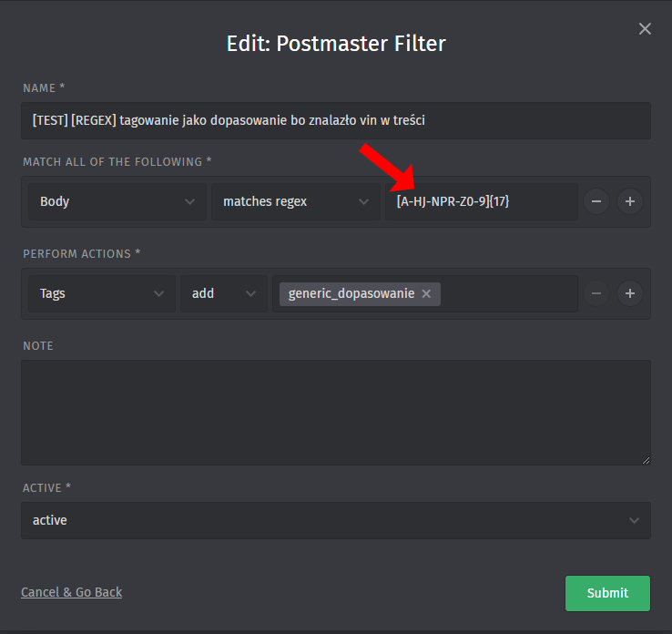Screen dimensions: 672x634
Task: Close the Edit Postmaster Filter dialog
Action: (645, 29)
